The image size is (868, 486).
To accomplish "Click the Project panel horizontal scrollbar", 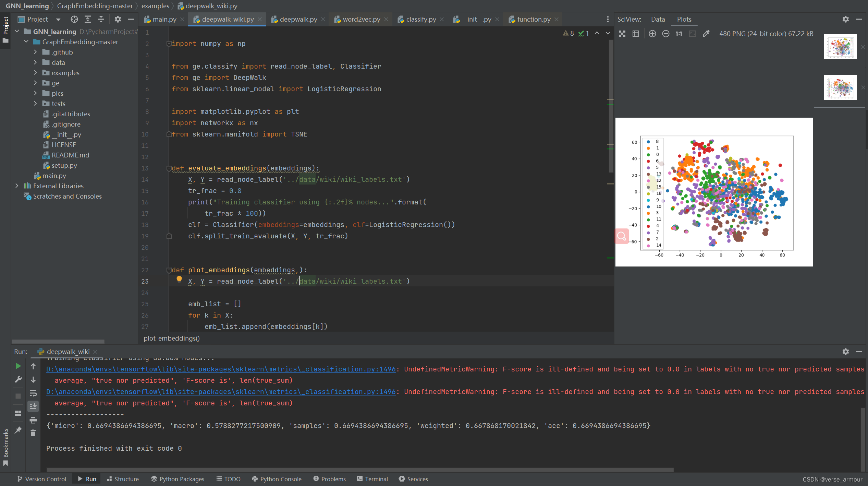I will point(58,342).
